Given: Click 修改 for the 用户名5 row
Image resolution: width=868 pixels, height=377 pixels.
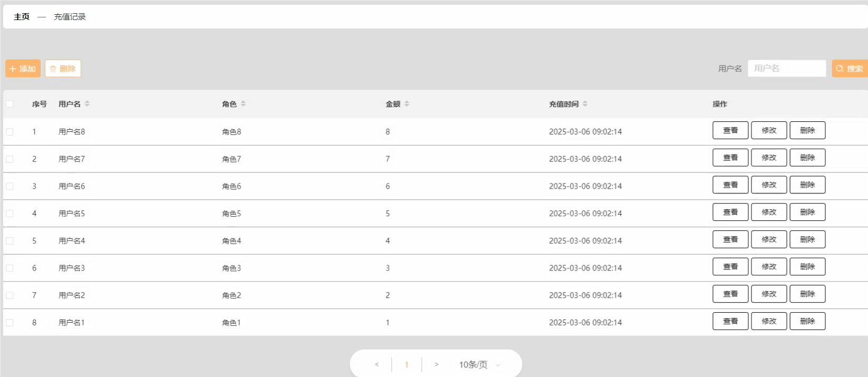Looking at the screenshot, I should pos(769,212).
